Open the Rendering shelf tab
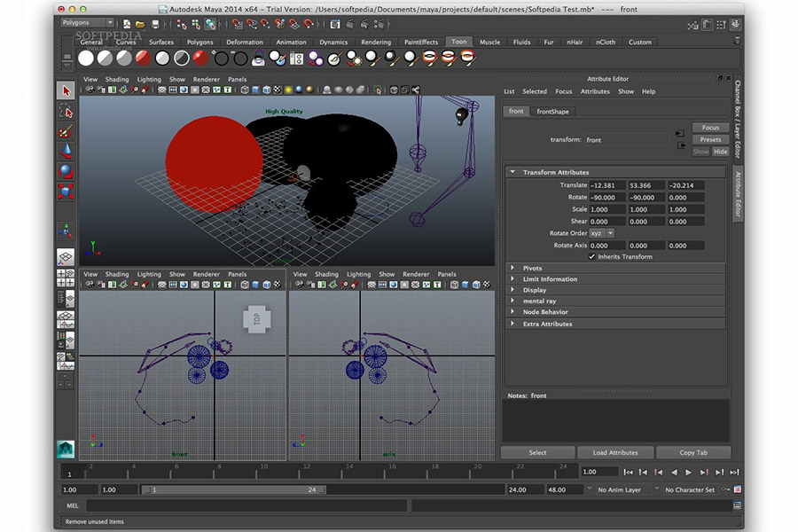The width and height of the screenshot is (798, 532). click(x=376, y=42)
